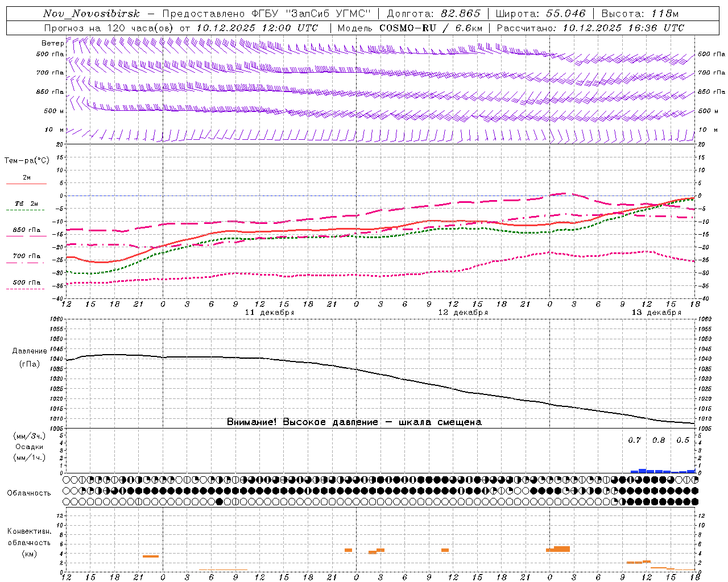Click the Широта: 55.046 value
The height and width of the screenshot is (582, 728).
(540, 14)
